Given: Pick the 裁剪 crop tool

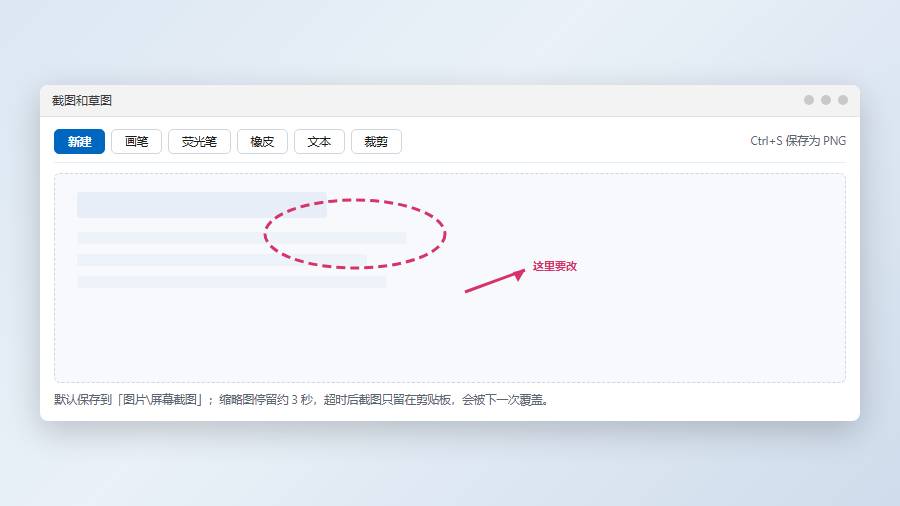Looking at the screenshot, I should (x=376, y=142).
